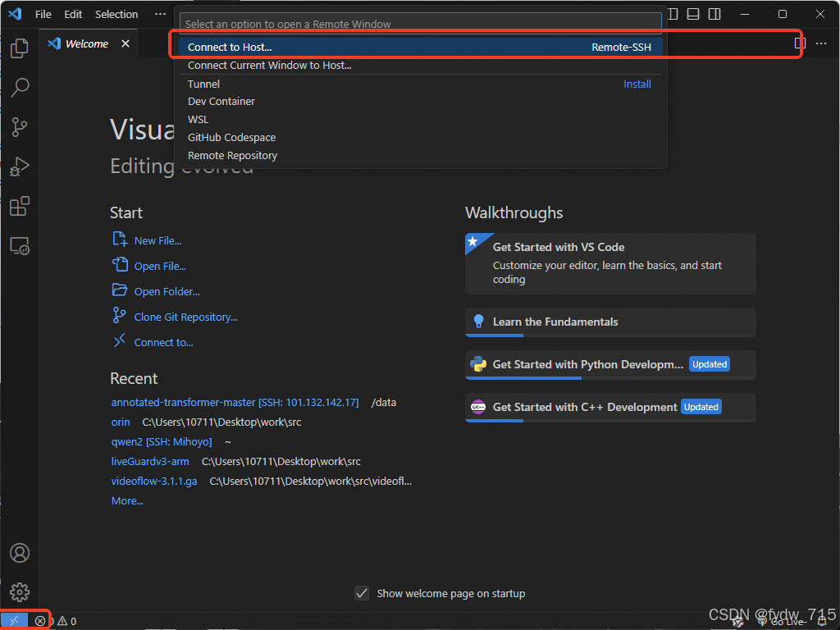
Task: Click the New File icon
Action: coord(120,240)
